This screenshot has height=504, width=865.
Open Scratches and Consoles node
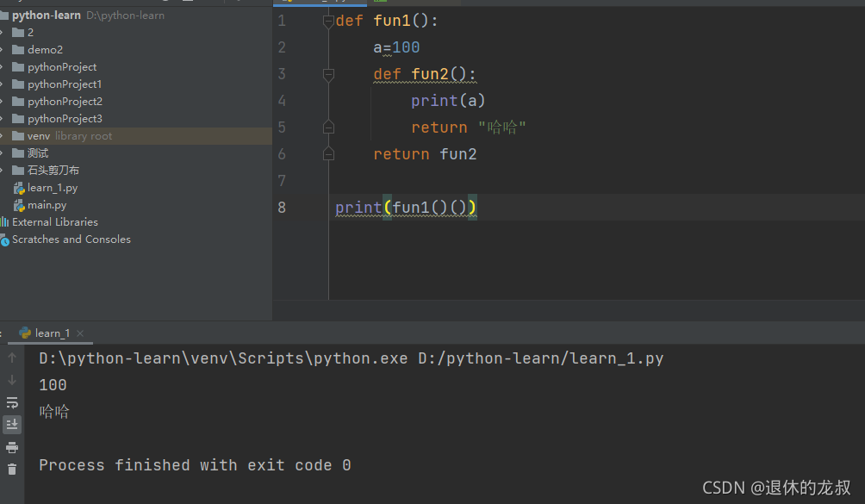click(72, 240)
